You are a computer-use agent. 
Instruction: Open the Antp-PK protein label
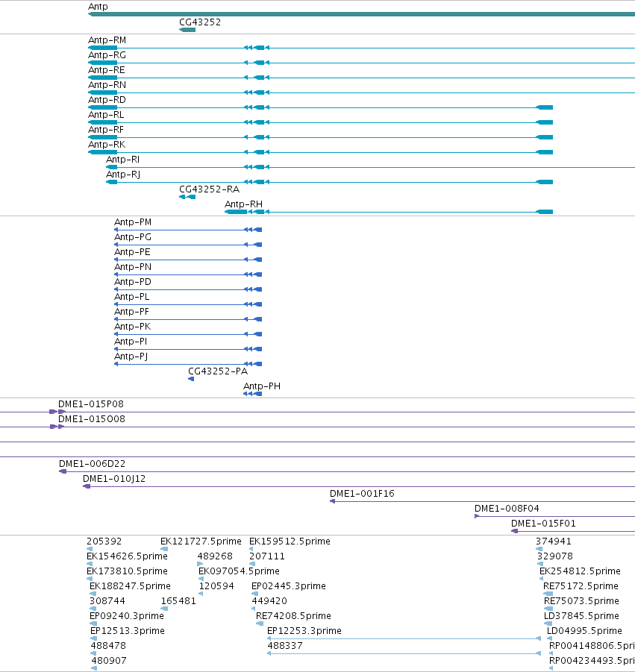132,327
